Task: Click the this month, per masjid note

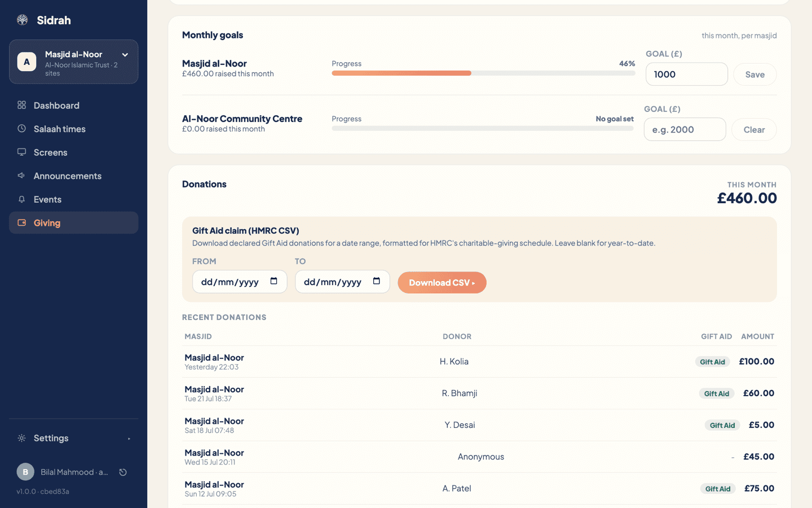Action: [x=739, y=36]
